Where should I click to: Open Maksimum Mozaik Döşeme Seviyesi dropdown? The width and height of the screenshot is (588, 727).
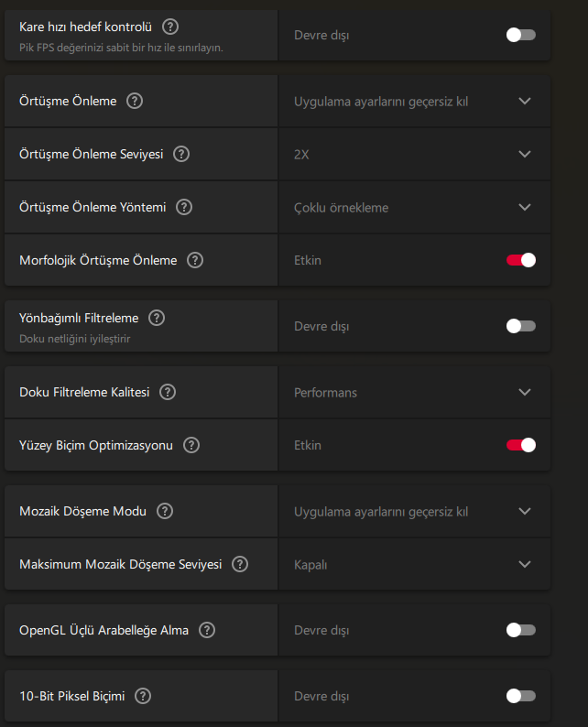point(414,564)
